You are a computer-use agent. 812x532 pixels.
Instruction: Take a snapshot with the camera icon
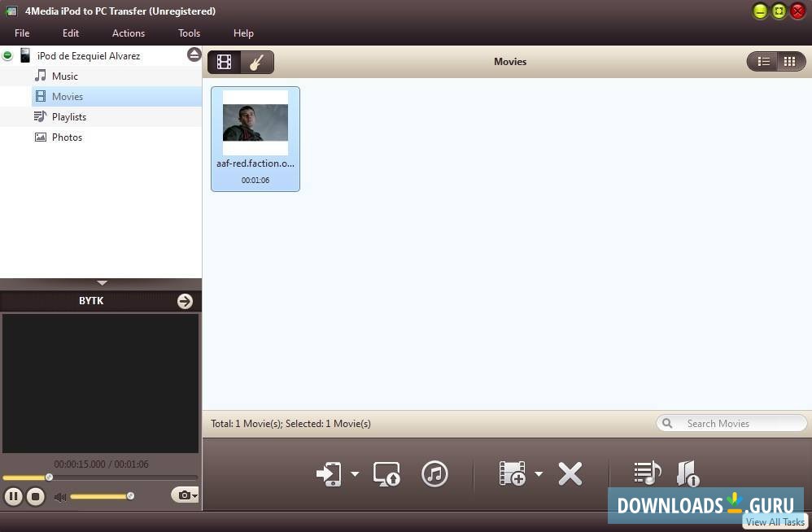184,495
